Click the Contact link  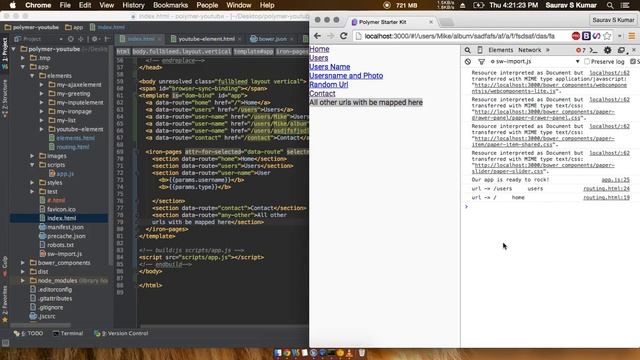[322, 94]
